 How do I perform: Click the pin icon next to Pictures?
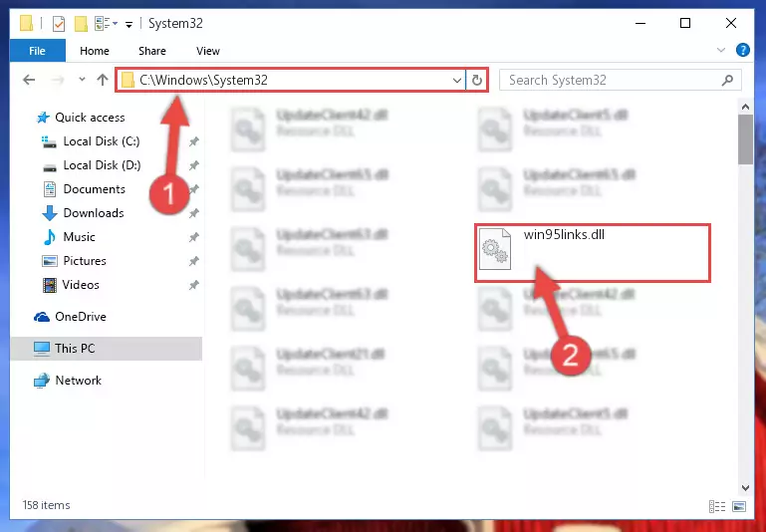click(194, 261)
